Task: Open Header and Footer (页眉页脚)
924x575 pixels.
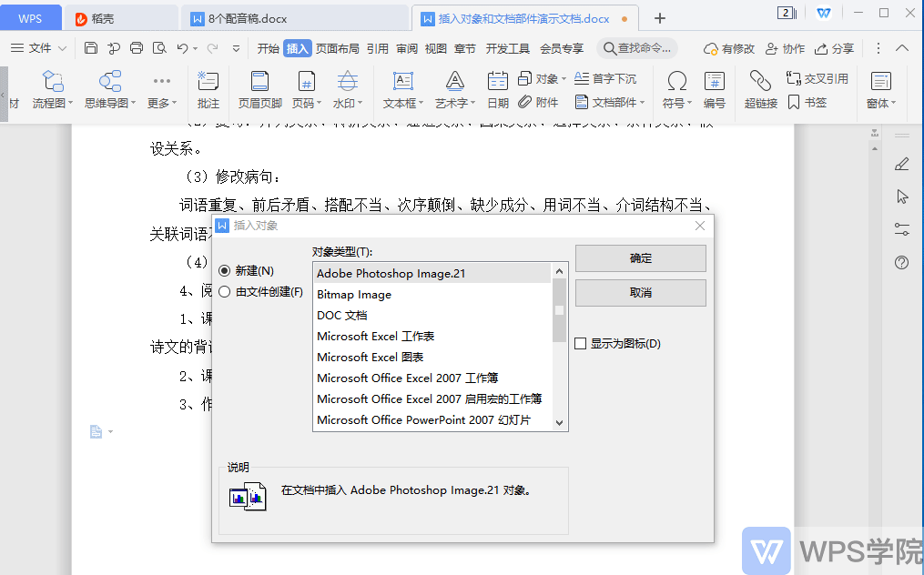Action: point(259,89)
